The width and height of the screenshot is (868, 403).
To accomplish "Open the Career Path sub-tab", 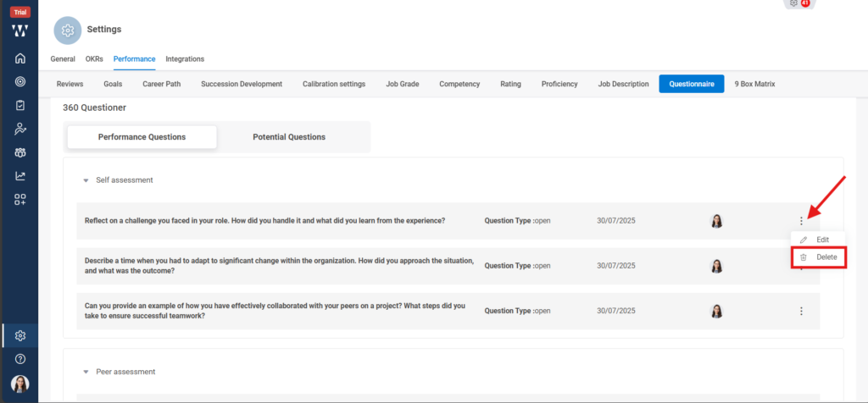I will click(162, 84).
